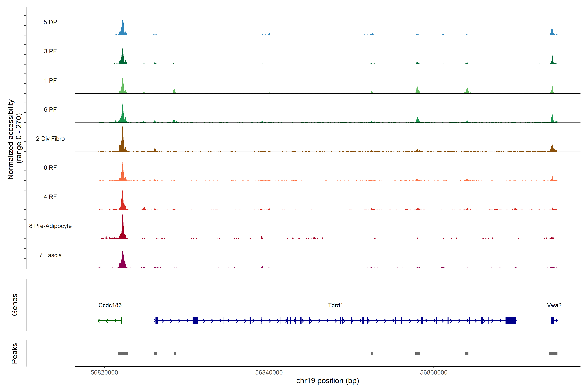Click the leftmost gray peak bar
Image resolution: width=588 pixels, height=392 pixels.
click(123, 353)
